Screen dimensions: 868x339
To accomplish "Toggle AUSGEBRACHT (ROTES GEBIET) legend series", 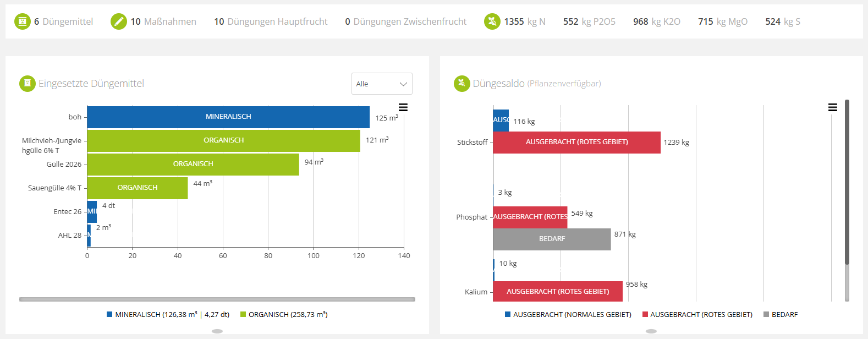I will (697, 315).
